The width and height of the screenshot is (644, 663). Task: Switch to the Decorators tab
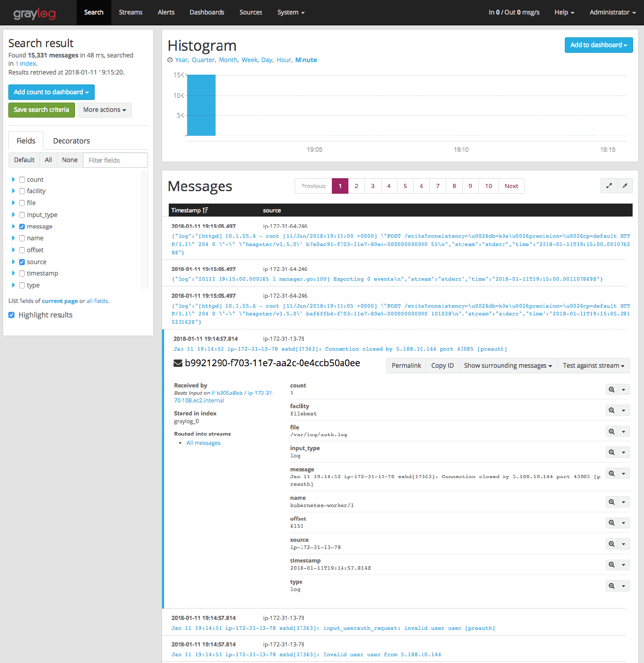tap(71, 141)
